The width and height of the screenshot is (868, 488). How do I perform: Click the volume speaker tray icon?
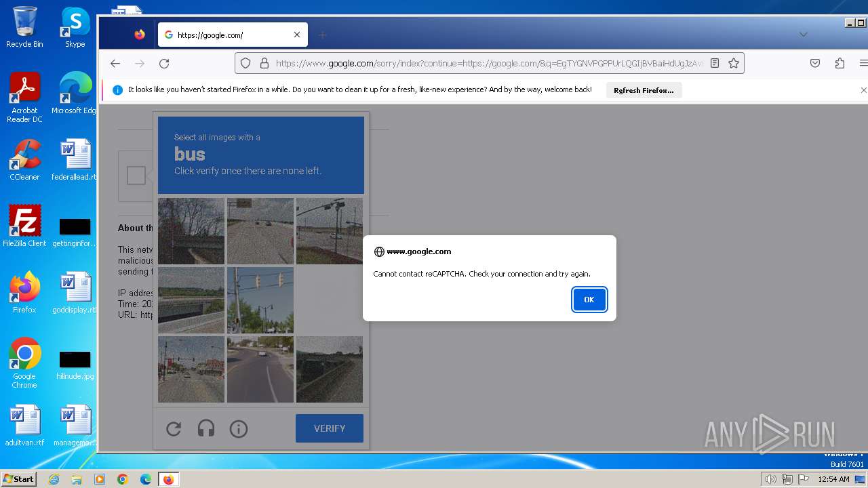click(770, 479)
